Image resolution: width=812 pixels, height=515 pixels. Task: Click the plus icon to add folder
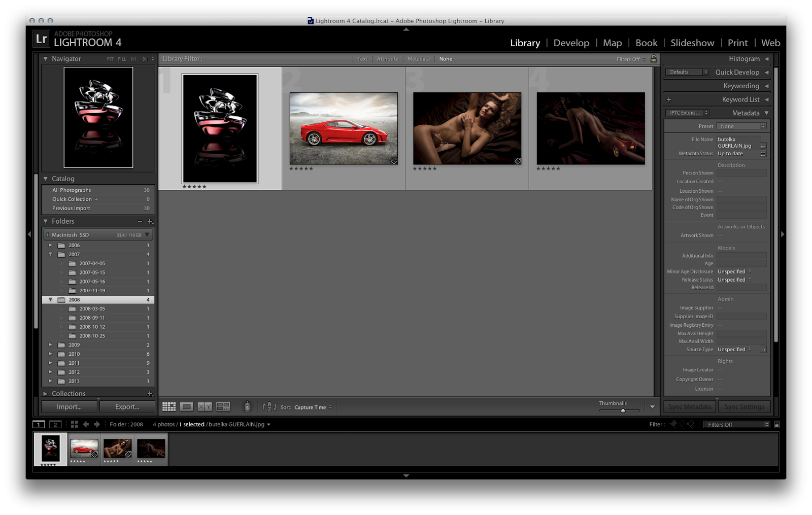click(150, 221)
